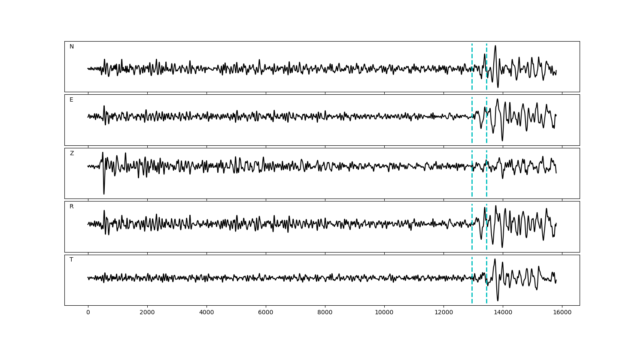The image size is (644, 343).
Task: Select the 12000 tick label on x-axis
Action: point(444,313)
